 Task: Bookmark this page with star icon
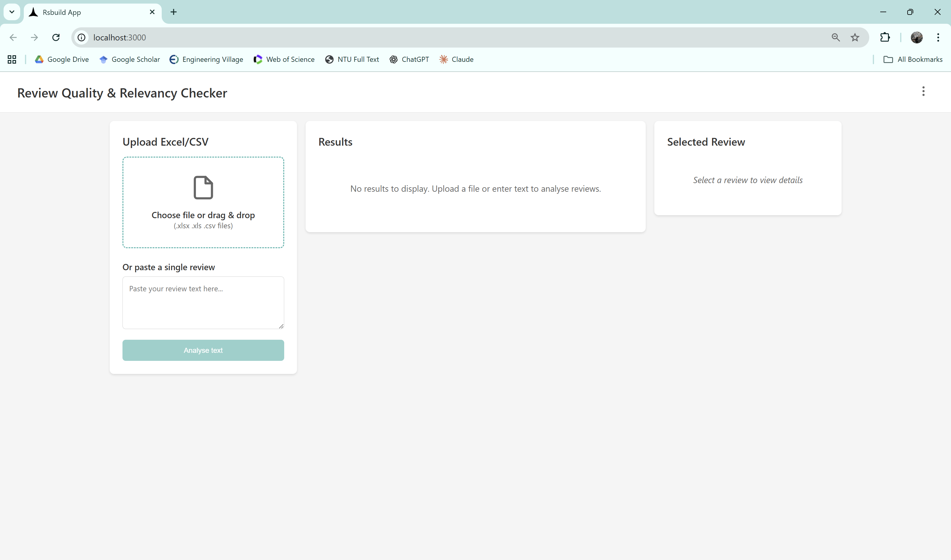point(855,37)
